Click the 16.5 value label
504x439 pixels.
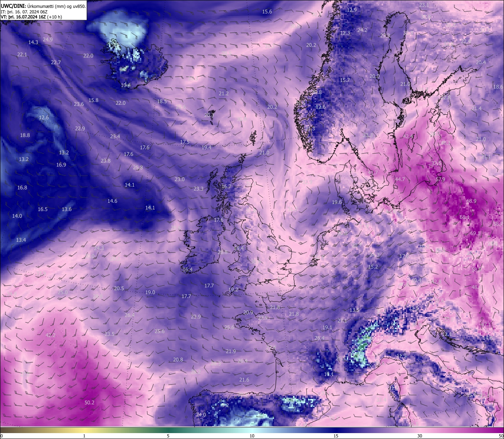(43, 209)
